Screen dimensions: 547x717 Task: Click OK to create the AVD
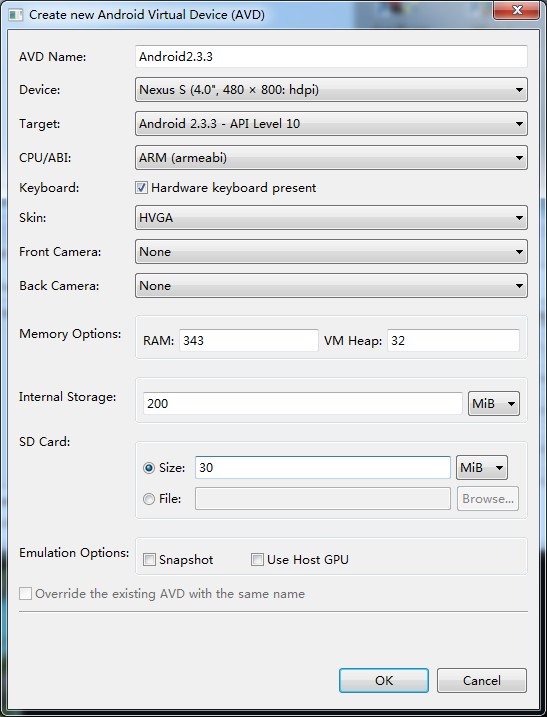(x=384, y=680)
